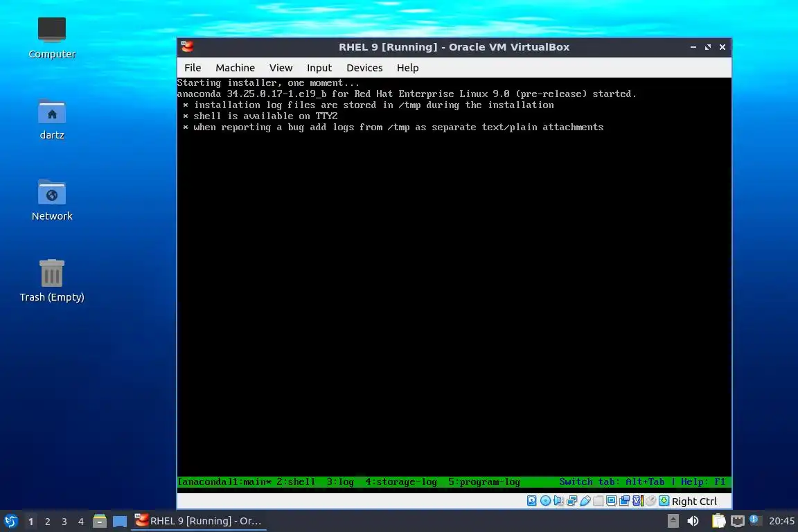Close the RHEL 9 VirtualBox window

point(722,47)
